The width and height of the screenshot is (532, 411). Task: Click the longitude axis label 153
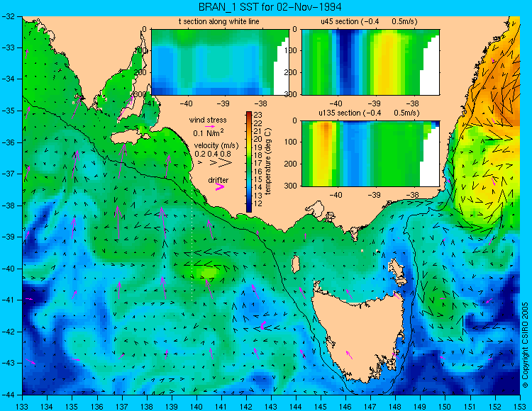519,407
